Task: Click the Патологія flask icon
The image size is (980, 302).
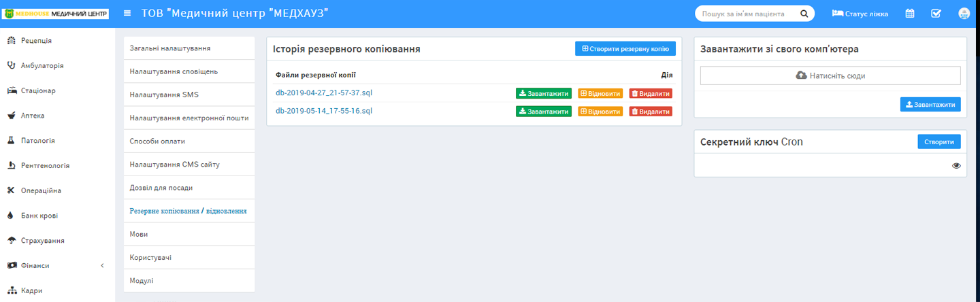Action: (x=11, y=140)
